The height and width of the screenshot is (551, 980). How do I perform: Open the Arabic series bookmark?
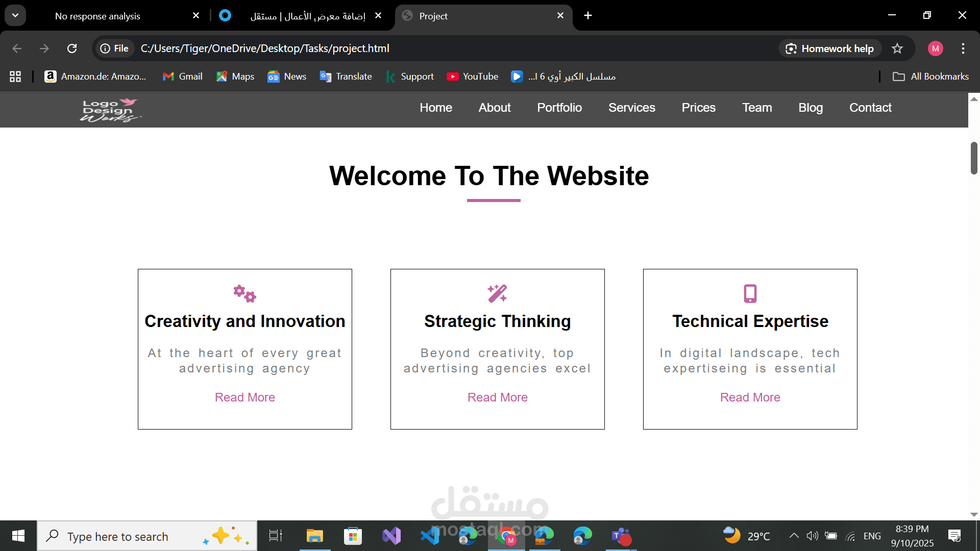click(563, 77)
